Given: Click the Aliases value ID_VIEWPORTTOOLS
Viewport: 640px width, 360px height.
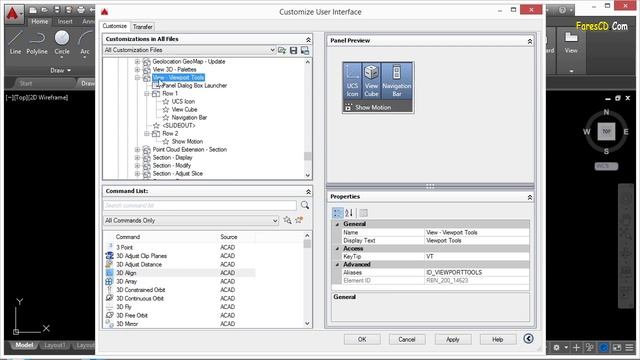Looking at the screenshot, I should click(477, 272).
